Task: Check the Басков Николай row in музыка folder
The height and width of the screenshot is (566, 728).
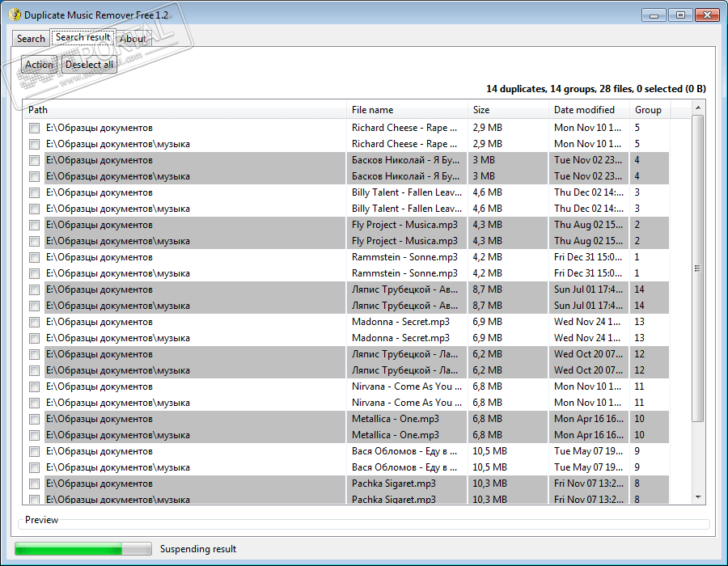Action: coord(34,177)
